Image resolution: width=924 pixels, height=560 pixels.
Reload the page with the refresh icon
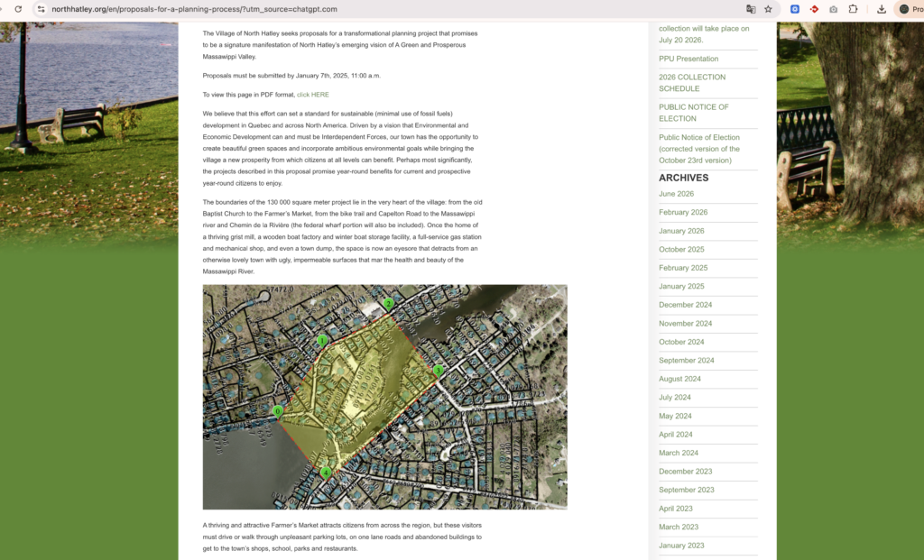click(18, 9)
